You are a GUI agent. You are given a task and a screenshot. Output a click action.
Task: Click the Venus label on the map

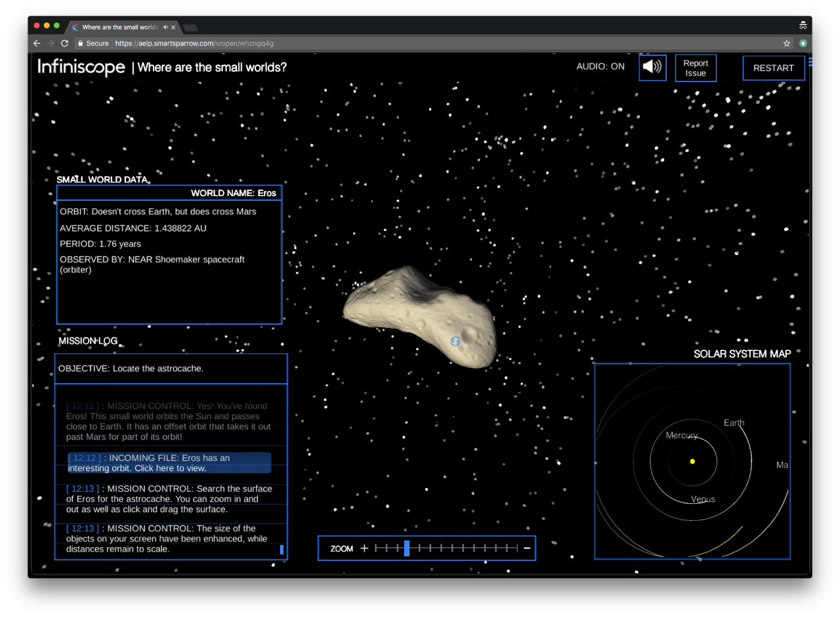click(703, 499)
